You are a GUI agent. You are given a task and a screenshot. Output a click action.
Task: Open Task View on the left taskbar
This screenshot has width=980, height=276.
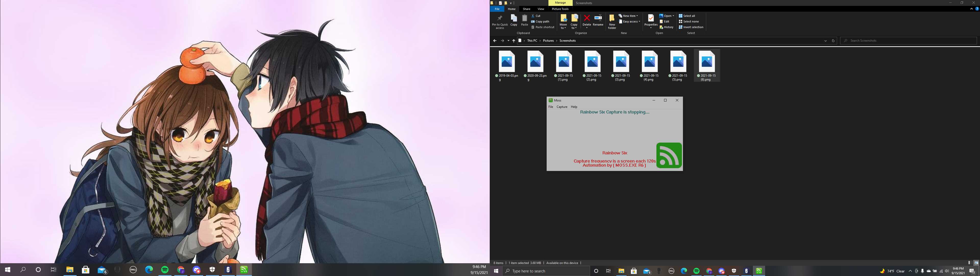tap(53, 270)
